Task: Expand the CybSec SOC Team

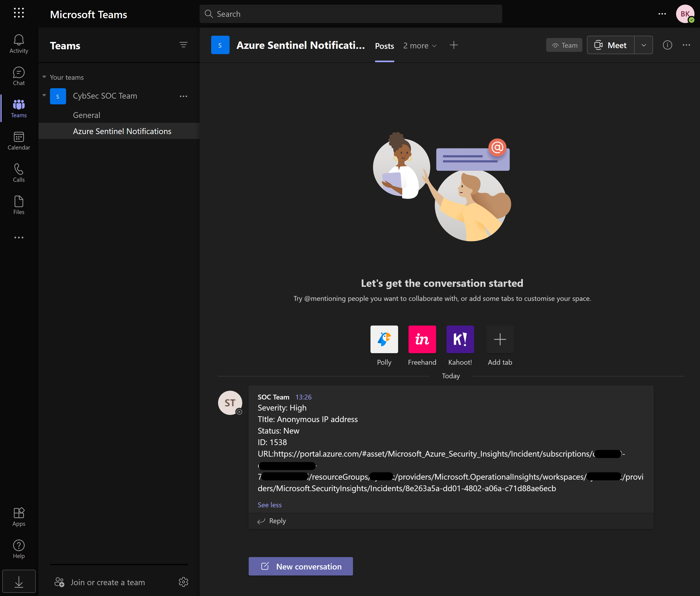Action: 44,95
